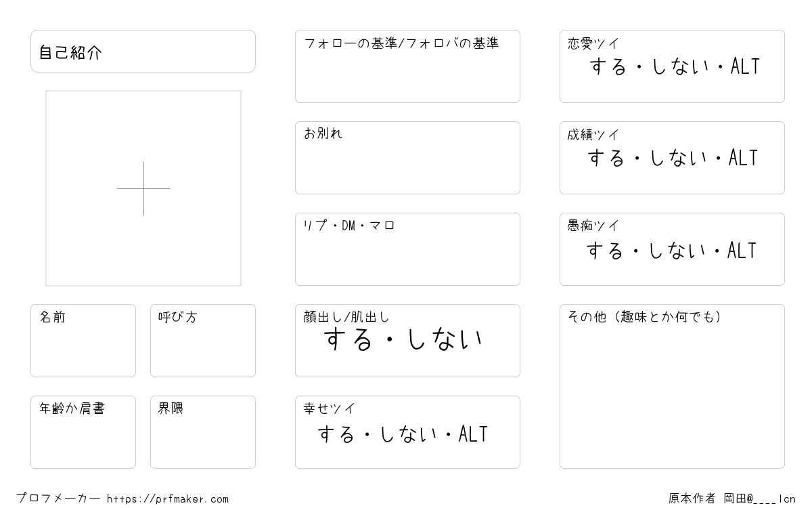This screenshot has height=508, width=812.
Task: Choose する・しない・ALT under 愚痴ツイ
Action: 671,251
